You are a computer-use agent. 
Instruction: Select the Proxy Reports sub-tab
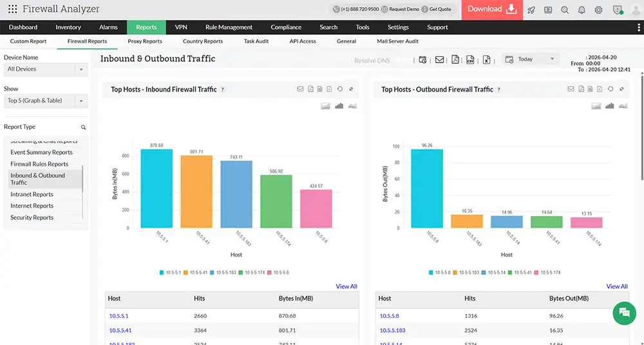144,41
